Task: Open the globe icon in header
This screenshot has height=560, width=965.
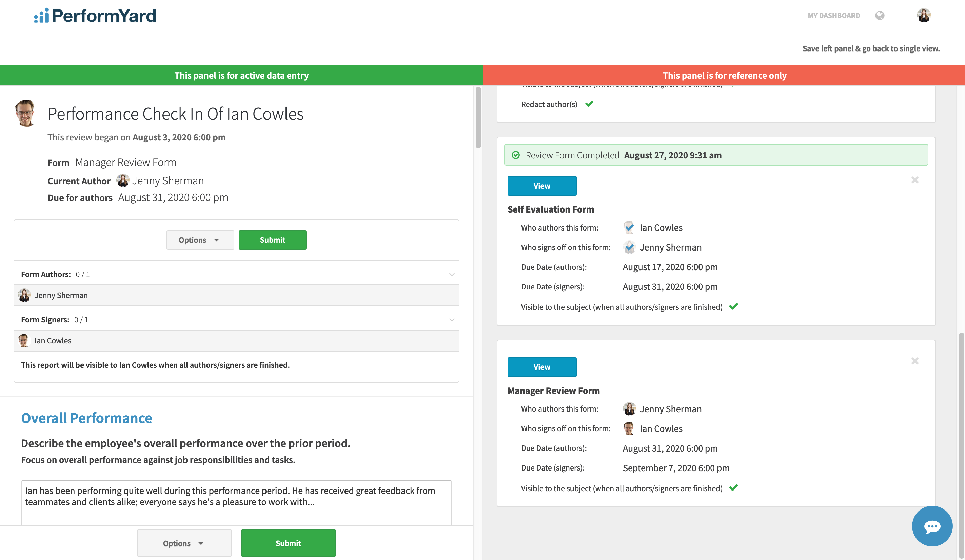Action: point(880,15)
